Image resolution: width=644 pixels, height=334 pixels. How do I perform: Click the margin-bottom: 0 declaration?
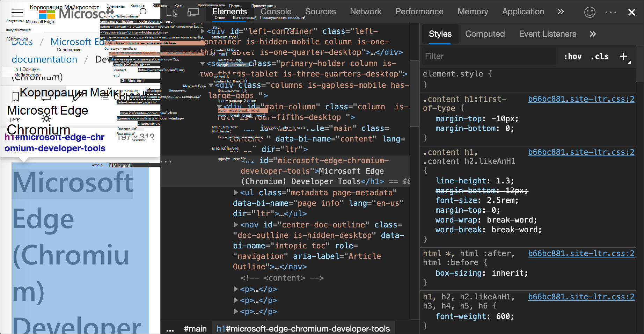[475, 128]
